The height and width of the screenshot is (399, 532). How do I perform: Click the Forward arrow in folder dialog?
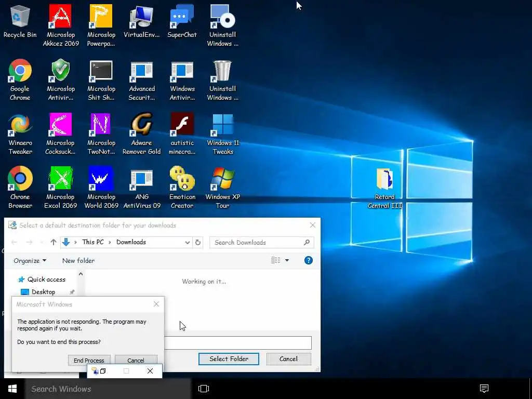pyautogui.click(x=29, y=242)
